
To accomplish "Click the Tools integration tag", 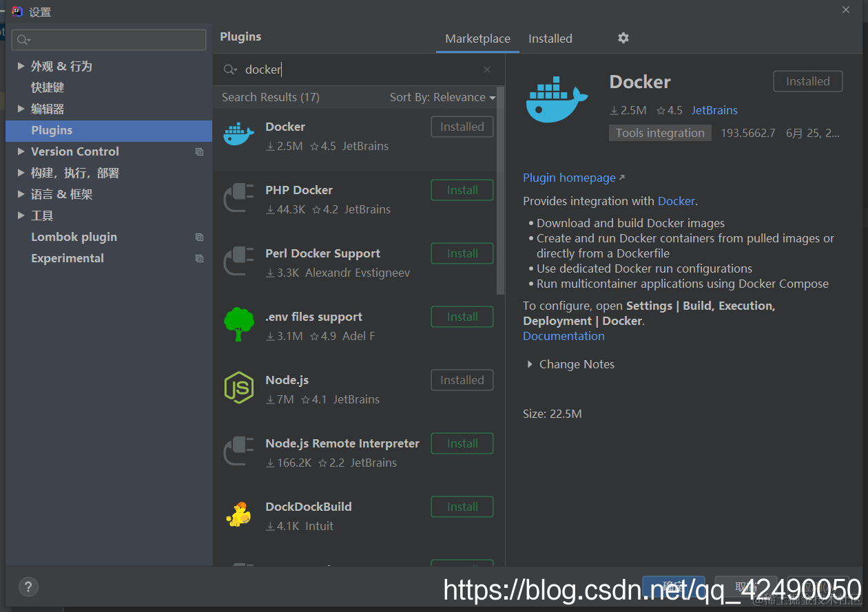I will (660, 133).
